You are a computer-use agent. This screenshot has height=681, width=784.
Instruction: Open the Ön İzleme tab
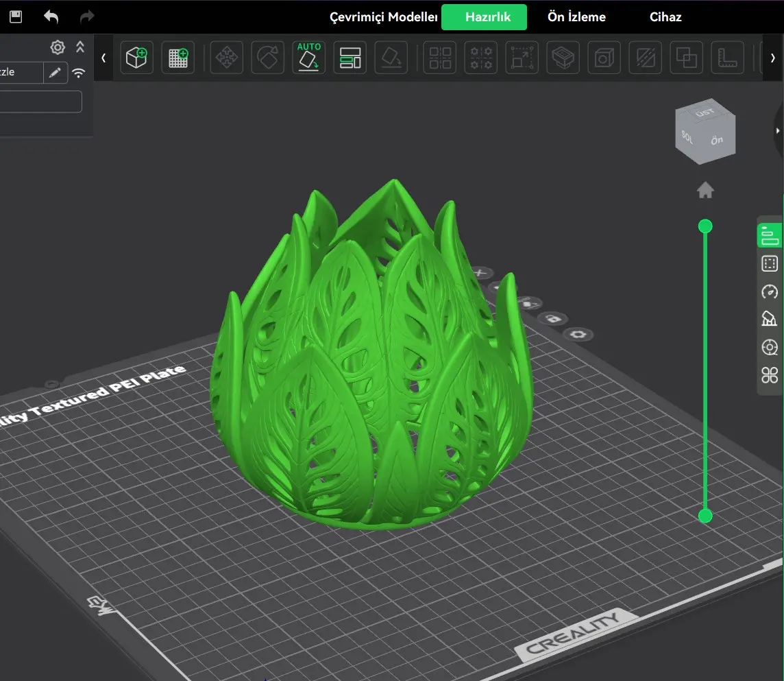576,17
